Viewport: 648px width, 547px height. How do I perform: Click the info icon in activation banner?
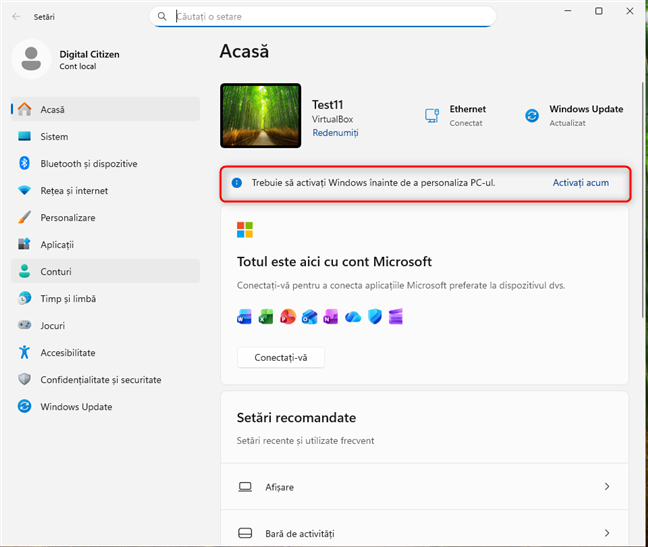[237, 183]
